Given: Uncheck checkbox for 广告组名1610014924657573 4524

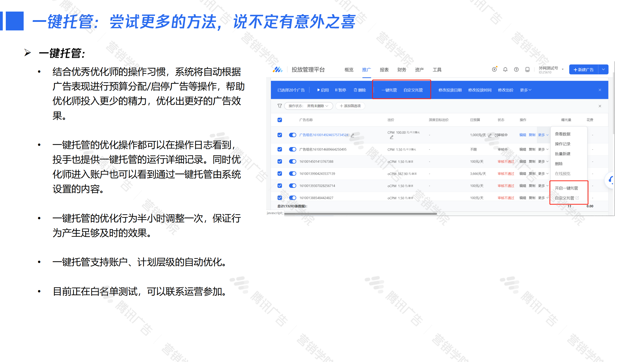Looking at the screenshot, I should (279, 135).
